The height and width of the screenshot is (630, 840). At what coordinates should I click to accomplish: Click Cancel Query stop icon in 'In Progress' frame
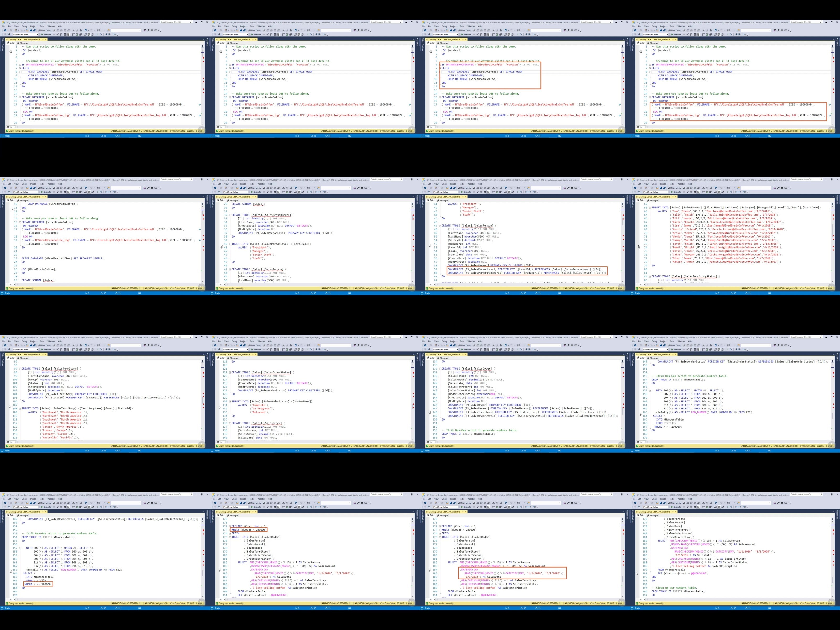click(264, 350)
